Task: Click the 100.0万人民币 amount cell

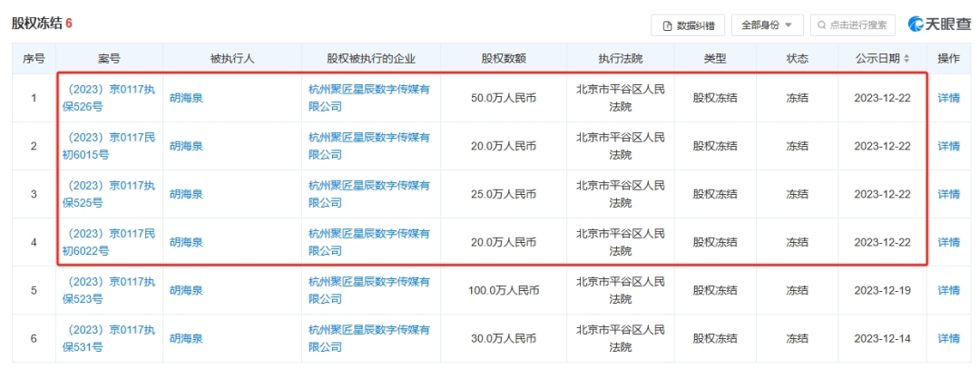Action: (x=504, y=290)
